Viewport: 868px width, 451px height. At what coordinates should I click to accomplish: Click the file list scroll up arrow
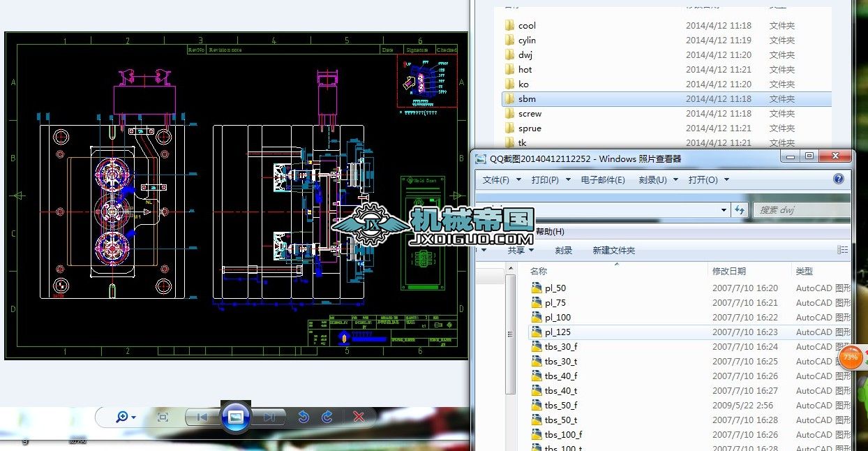click(x=510, y=269)
